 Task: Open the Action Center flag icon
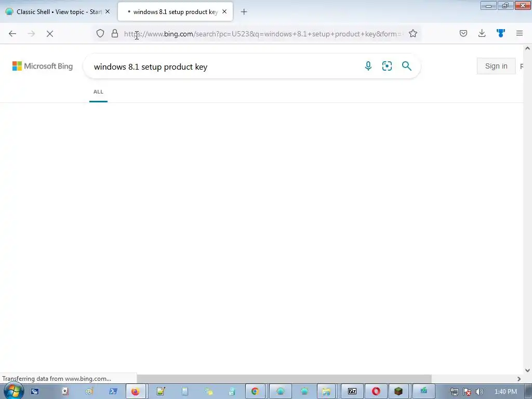pos(467,392)
